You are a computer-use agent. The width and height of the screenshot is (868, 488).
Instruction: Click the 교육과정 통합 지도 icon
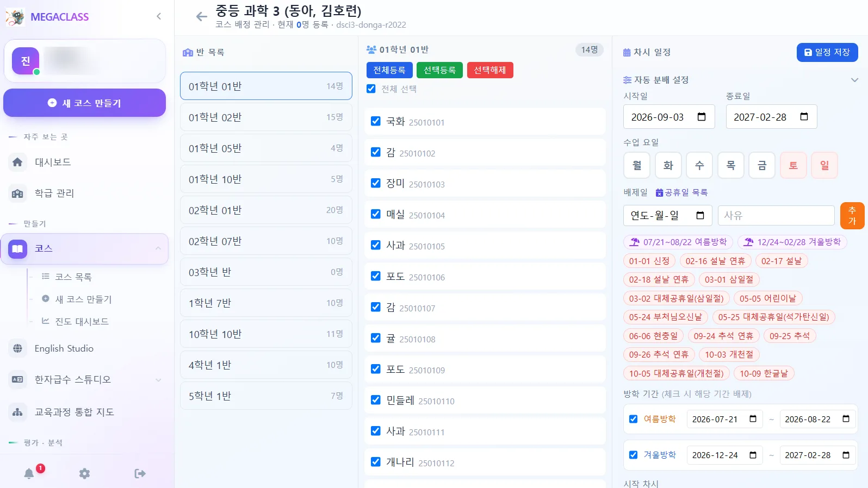pos(17,412)
